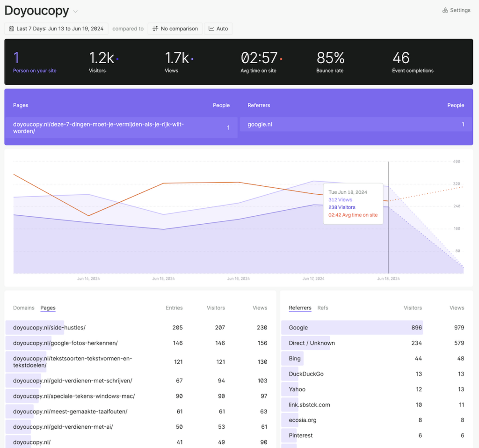
Task: Click the compare arrows icon
Action: 155,29
